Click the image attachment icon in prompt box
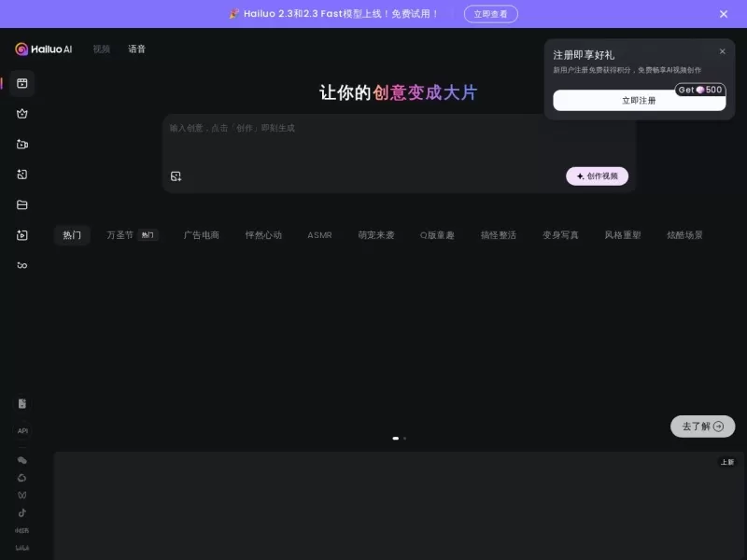The width and height of the screenshot is (747, 560). [176, 175]
